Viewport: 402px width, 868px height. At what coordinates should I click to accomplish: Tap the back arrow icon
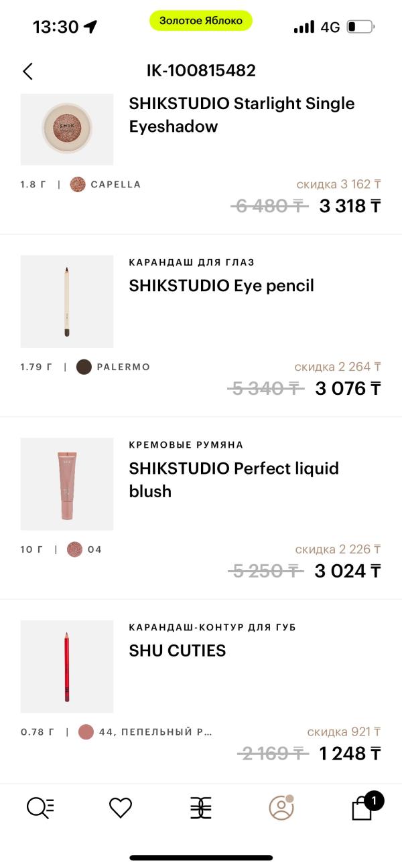coord(27,71)
